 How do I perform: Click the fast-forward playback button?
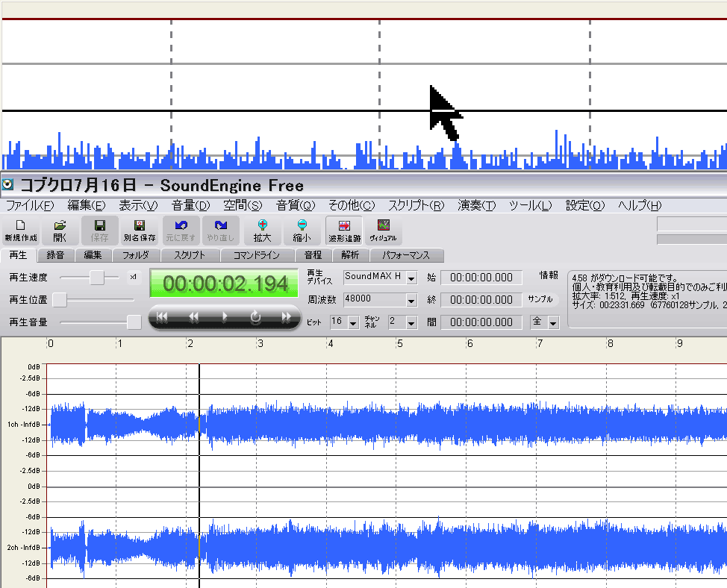pyautogui.click(x=286, y=317)
